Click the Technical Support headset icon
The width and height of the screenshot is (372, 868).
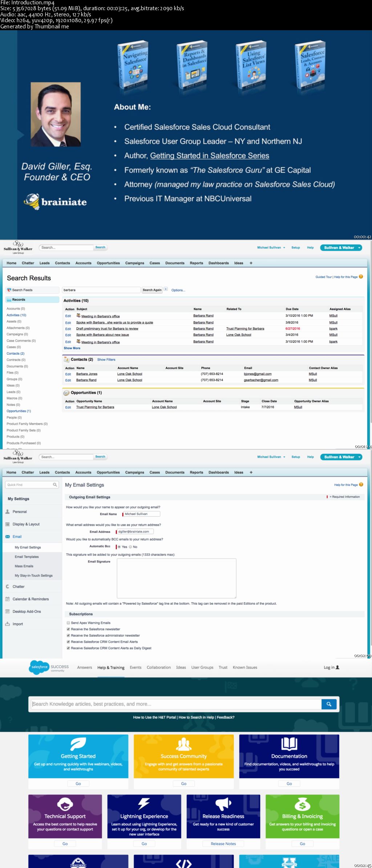point(65,804)
